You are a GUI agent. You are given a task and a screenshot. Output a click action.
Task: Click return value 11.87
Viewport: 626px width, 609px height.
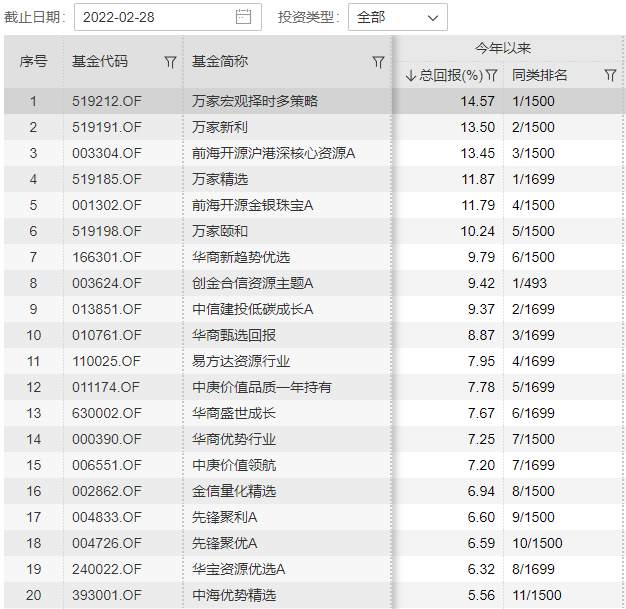(x=478, y=179)
